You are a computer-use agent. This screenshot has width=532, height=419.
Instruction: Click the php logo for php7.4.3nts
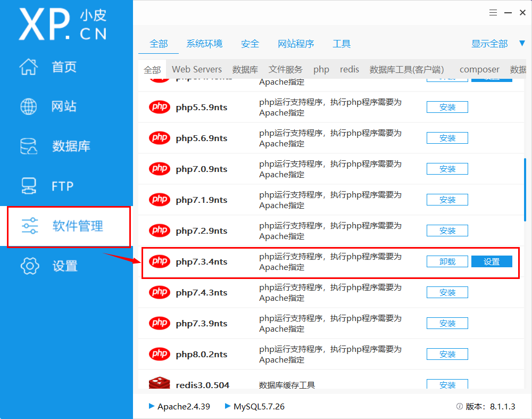160,292
